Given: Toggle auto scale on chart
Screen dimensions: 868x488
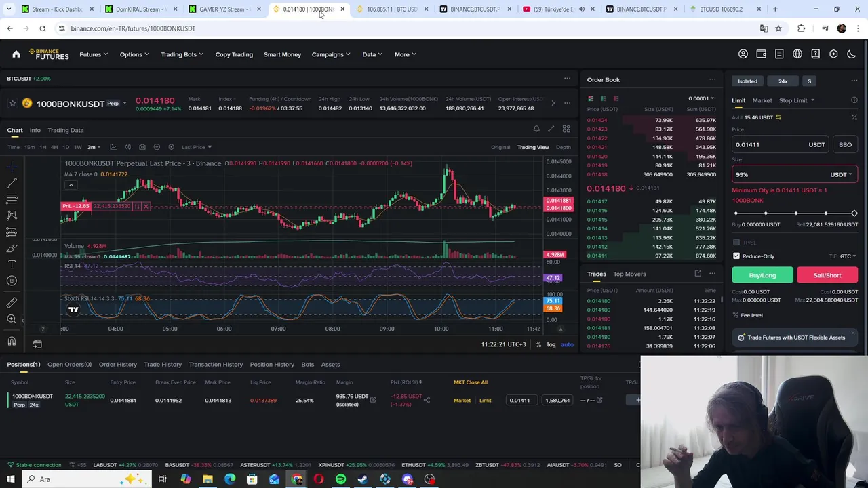Looking at the screenshot, I should pyautogui.click(x=567, y=344).
